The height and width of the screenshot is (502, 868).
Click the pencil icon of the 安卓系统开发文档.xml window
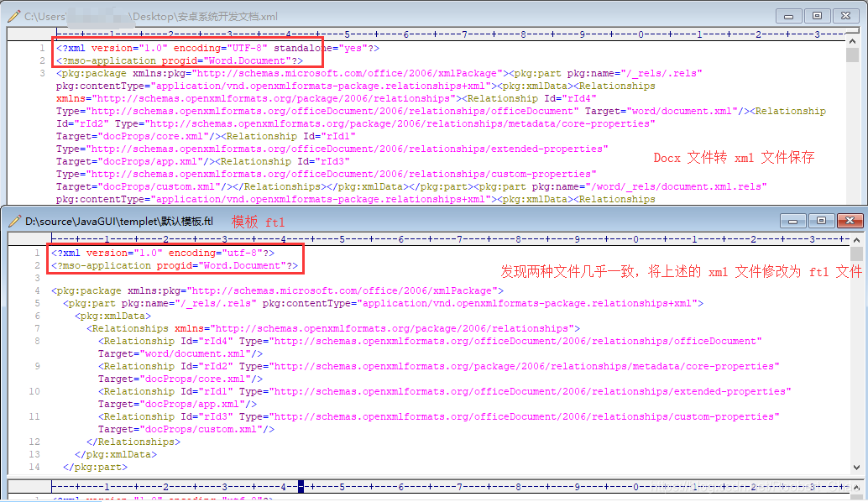coord(14,16)
